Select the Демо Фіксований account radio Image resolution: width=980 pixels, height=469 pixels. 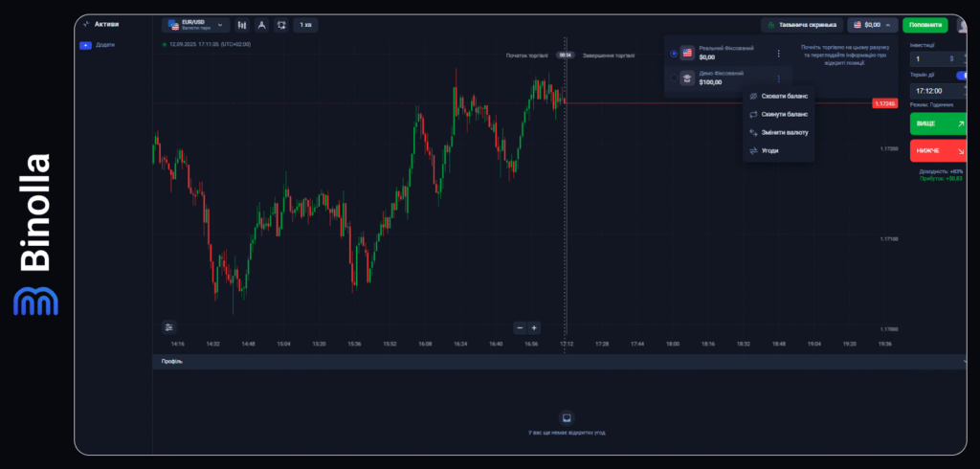pyautogui.click(x=673, y=78)
